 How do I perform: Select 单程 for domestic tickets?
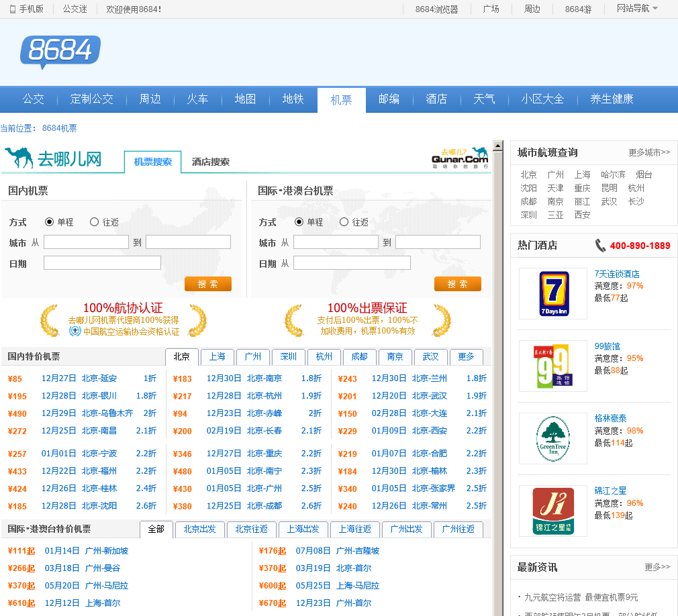(x=49, y=221)
